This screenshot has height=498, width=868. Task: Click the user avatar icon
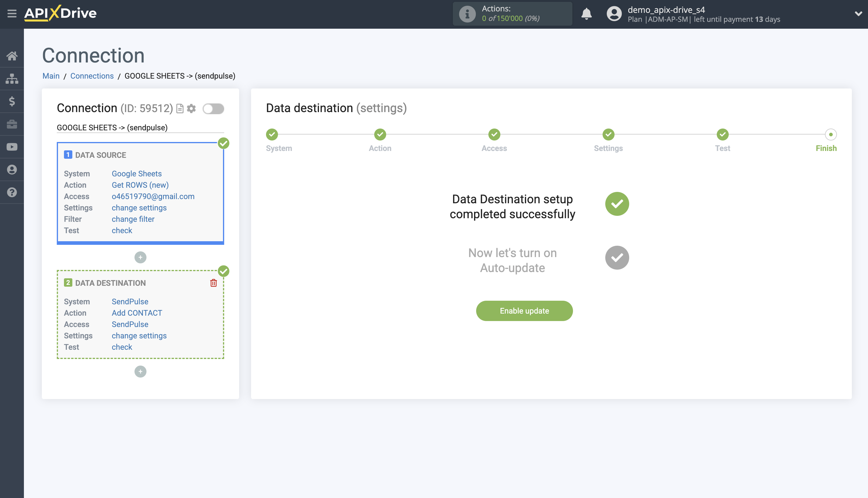(614, 14)
